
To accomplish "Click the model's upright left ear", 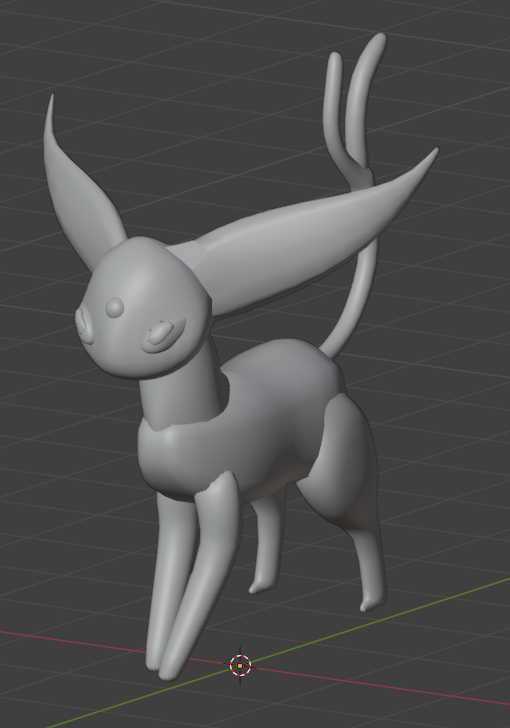I will 79,186.
